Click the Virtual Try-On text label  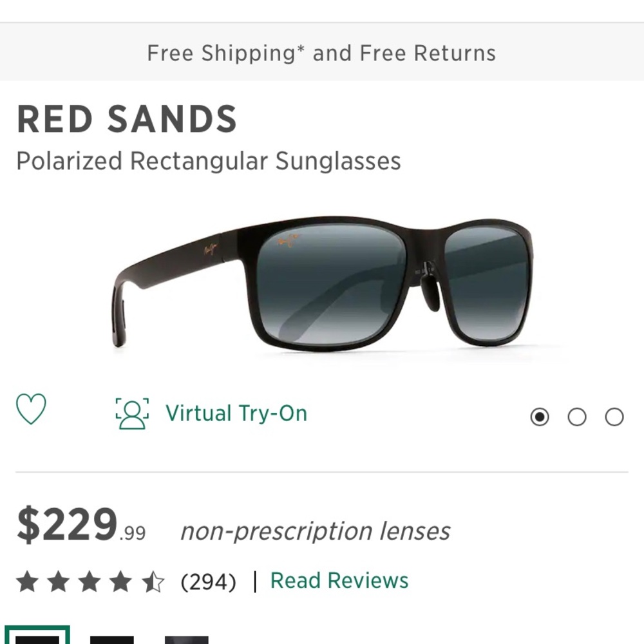pyautogui.click(x=236, y=413)
